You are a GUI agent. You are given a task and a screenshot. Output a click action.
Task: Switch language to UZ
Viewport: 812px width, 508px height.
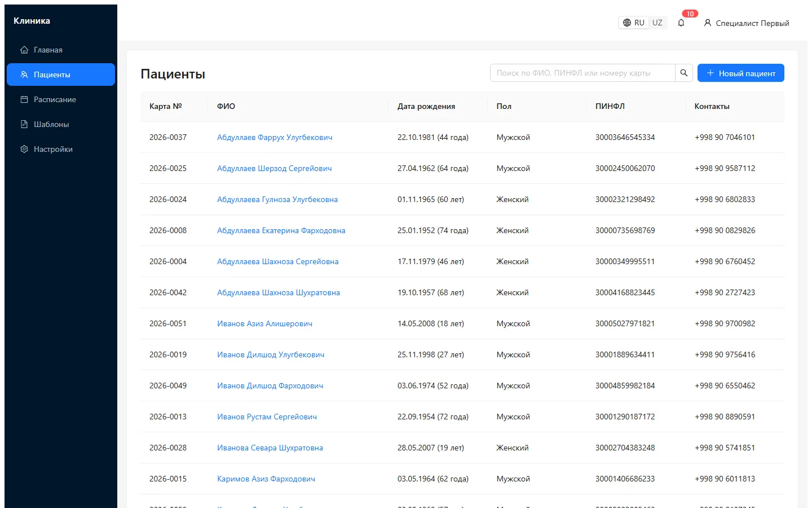click(657, 23)
